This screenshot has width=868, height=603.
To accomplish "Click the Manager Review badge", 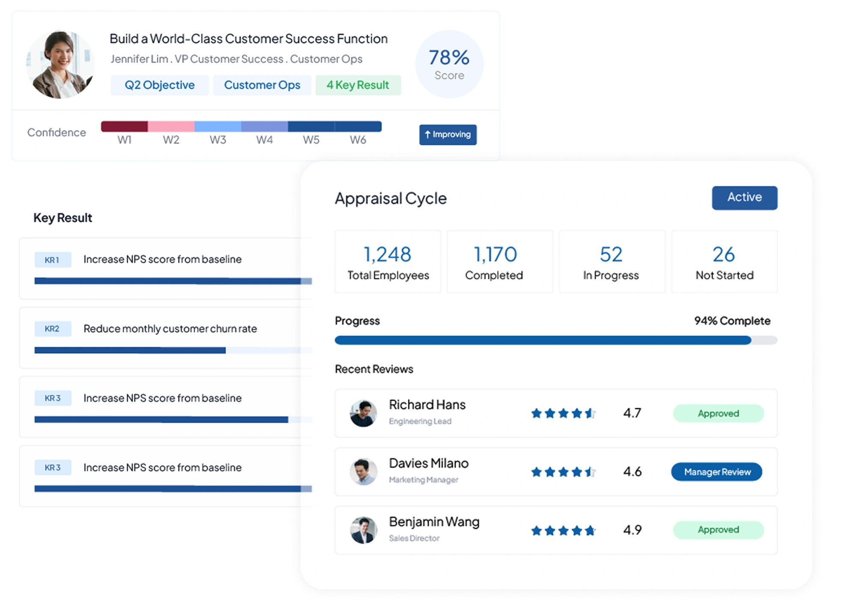I will (717, 472).
